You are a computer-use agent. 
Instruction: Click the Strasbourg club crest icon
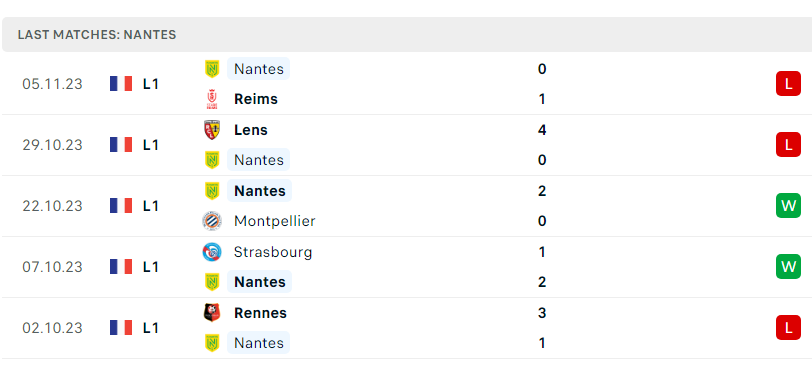point(212,252)
